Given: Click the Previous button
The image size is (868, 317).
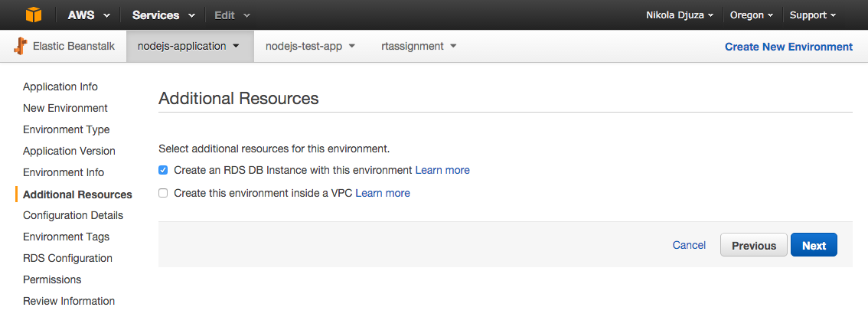Looking at the screenshot, I should tap(753, 245).
